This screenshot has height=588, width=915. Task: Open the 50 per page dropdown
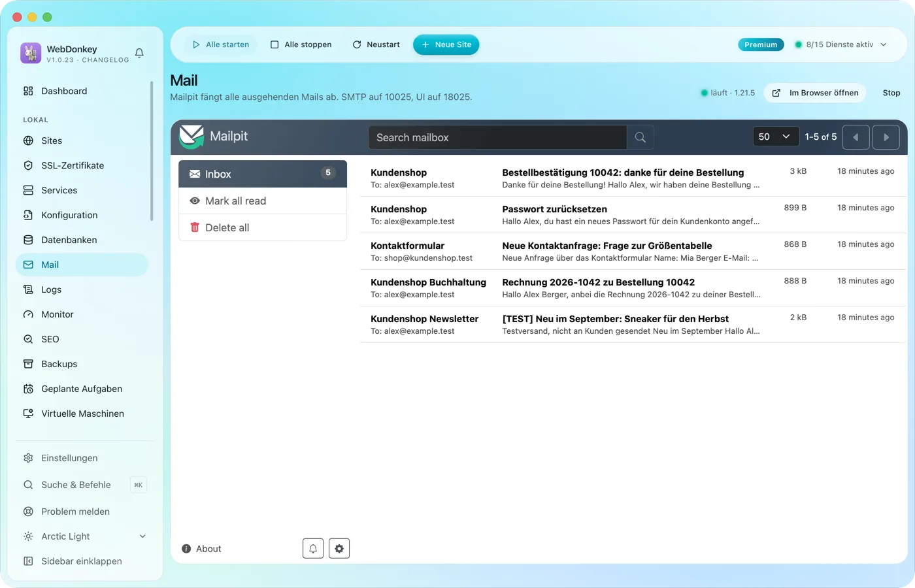[x=775, y=137]
